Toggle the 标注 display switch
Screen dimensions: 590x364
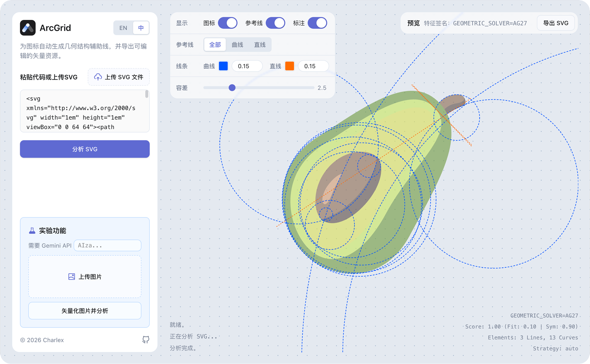(317, 23)
